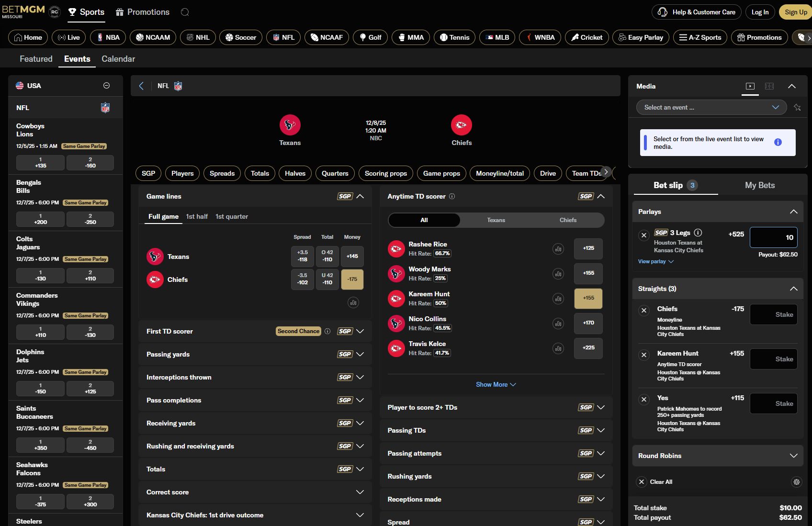Click the back arrow beside NFL
Image resolution: width=812 pixels, height=526 pixels.
coord(141,86)
